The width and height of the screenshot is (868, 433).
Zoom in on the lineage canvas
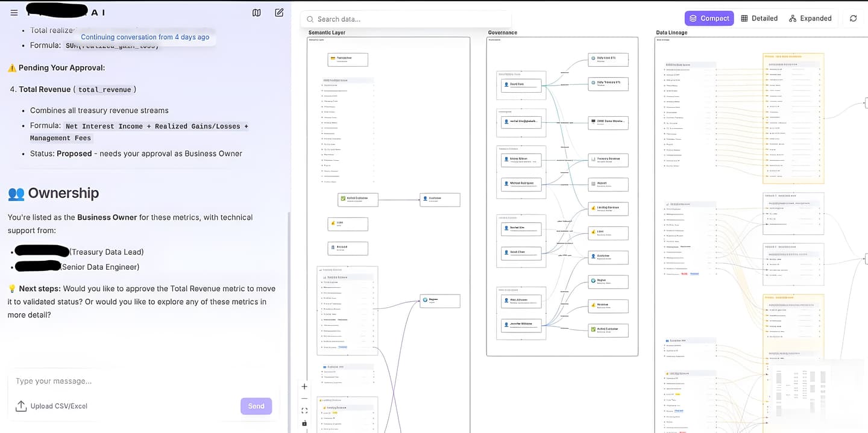(304, 386)
